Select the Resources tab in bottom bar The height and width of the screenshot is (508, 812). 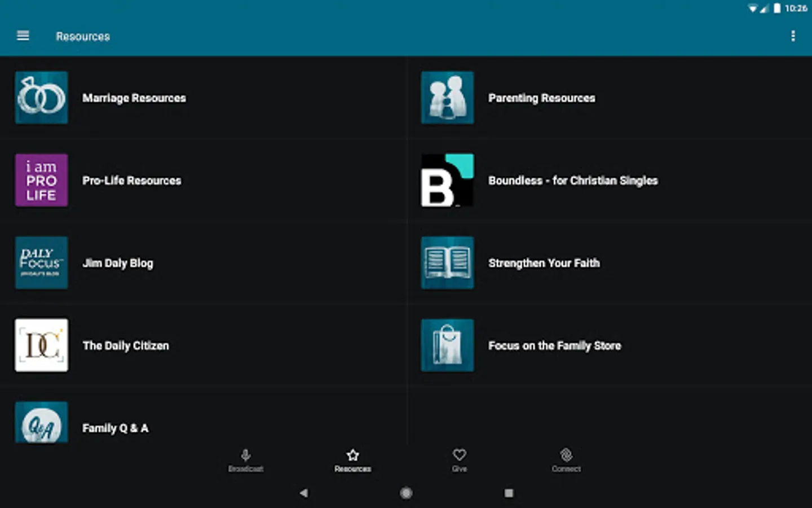click(x=353, y=461)
